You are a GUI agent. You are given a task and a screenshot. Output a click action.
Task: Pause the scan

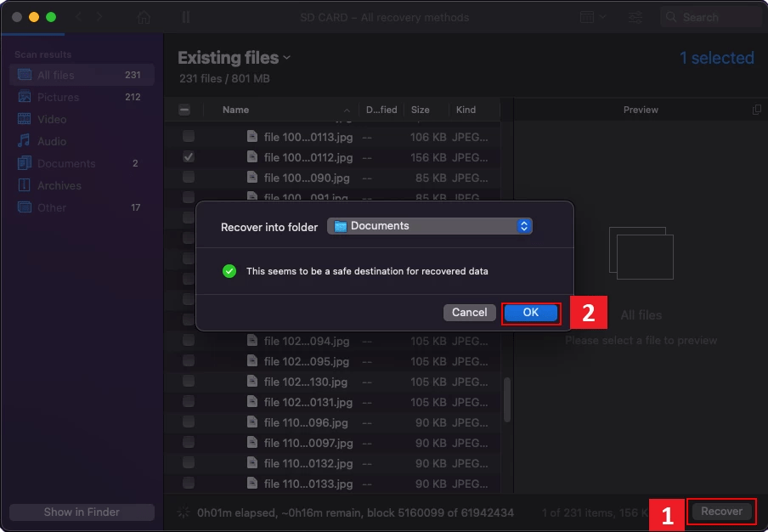tap(186, 17)
